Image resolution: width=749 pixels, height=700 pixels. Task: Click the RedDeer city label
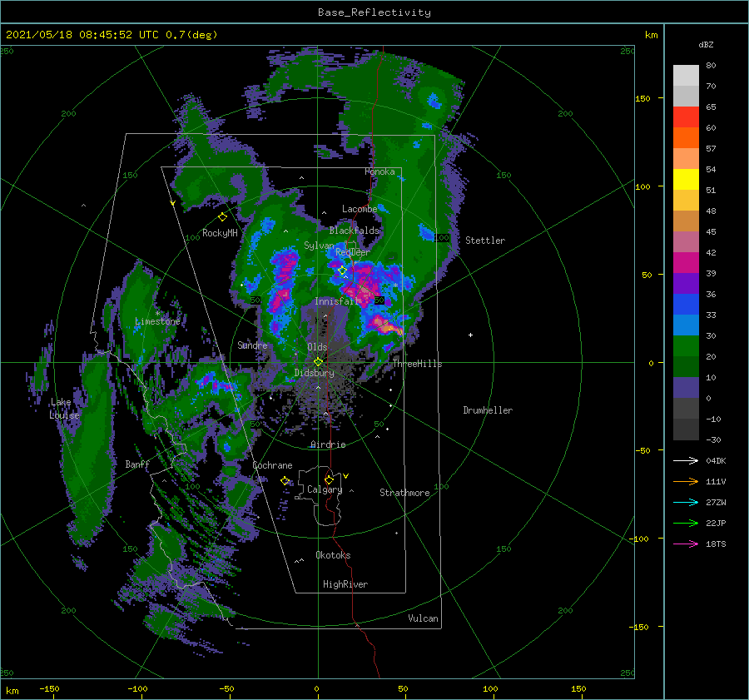pyautogui.click(x=353, y=252)
